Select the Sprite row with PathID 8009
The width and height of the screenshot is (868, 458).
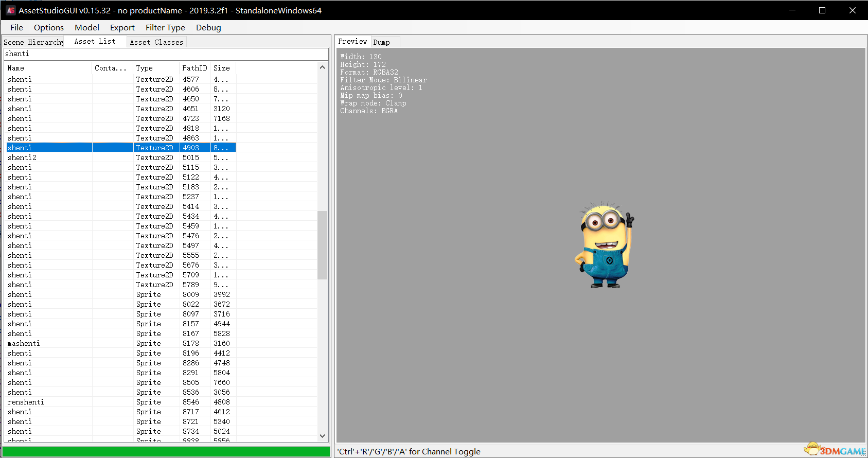121,294
